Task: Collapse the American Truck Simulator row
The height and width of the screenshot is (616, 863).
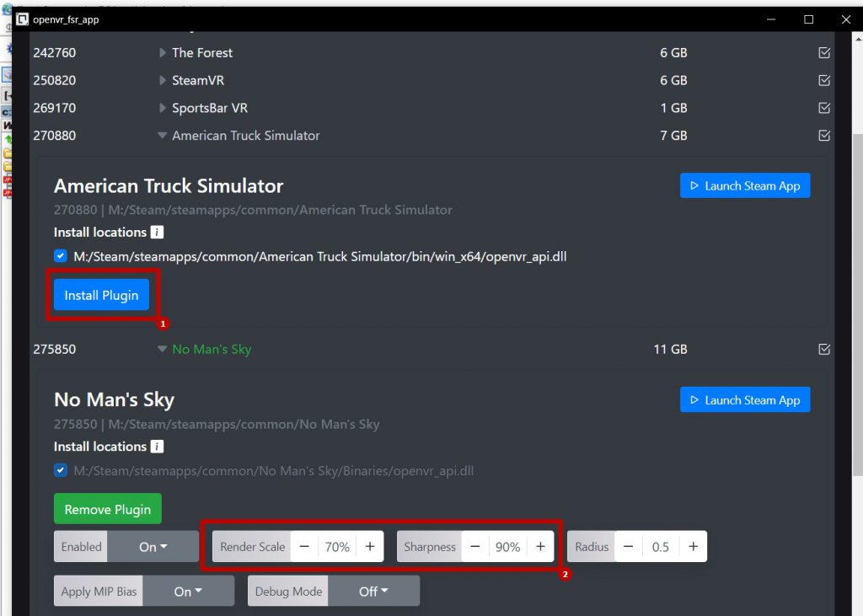Action: [162, 136]
